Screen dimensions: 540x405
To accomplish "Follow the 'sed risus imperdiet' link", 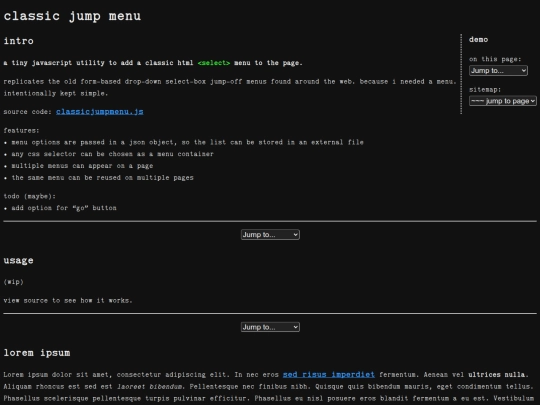I will [329, 374].
